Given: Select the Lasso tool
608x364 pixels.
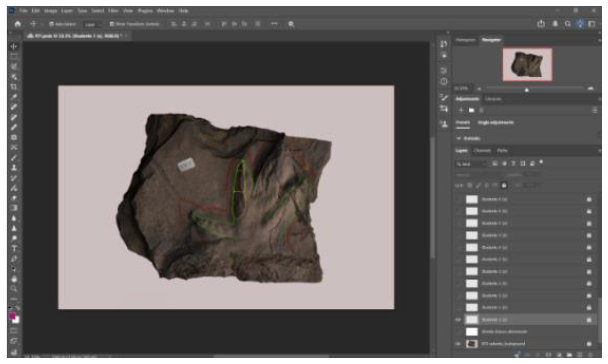Looking at the screenshot, I should [x=14, y=67].
